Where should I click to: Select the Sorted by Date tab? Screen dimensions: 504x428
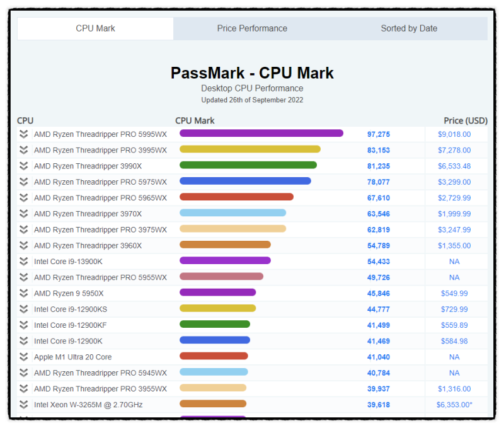click(409, 28)
